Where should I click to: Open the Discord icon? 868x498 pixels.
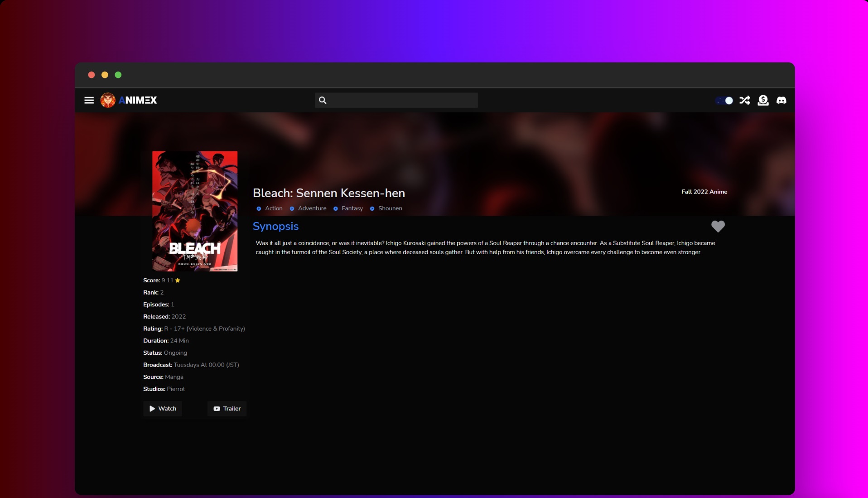point(781,100)
